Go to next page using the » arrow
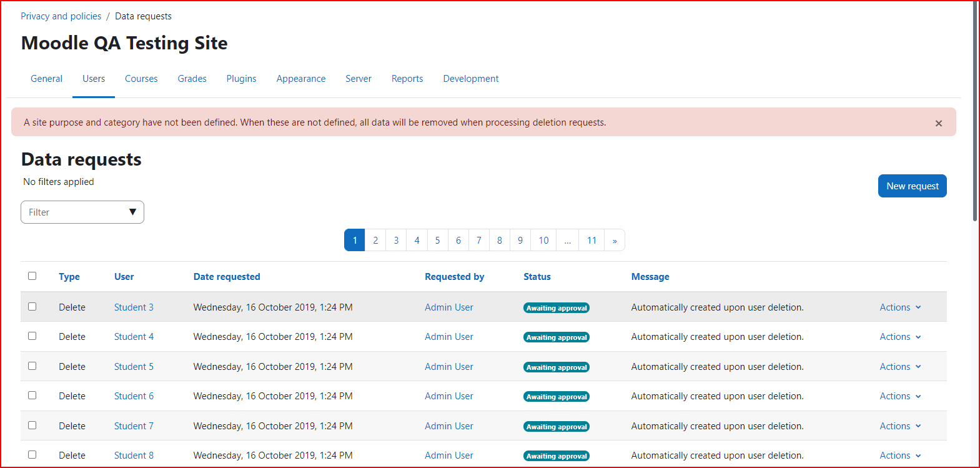The width and height of the screenshot is (980, 468). [x=615, y=241]
